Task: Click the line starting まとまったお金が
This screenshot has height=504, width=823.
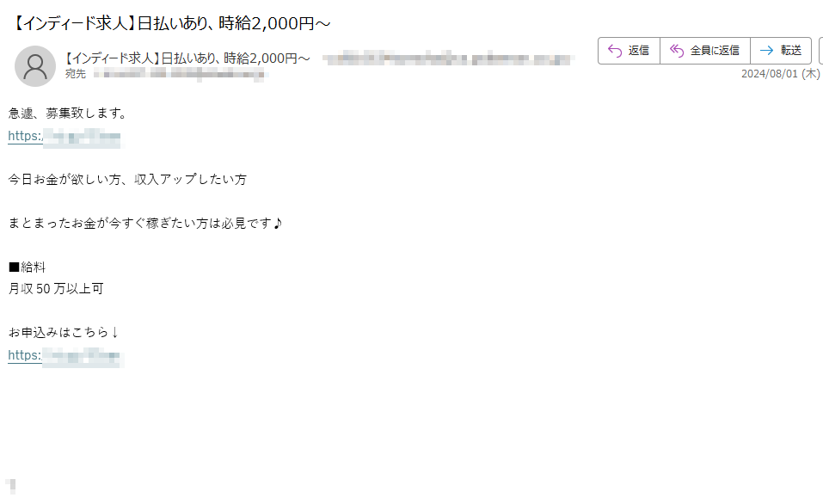Action: click(145, 224)
